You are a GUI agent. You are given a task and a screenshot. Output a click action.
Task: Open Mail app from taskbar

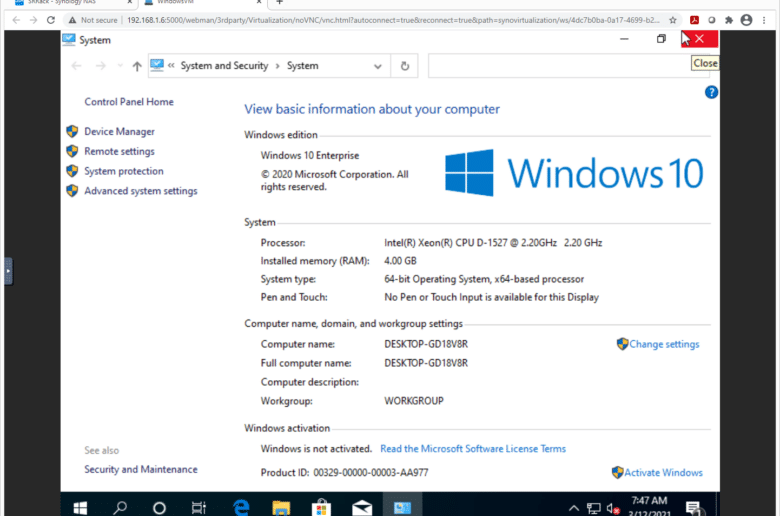pyautogui.click(x=362, y=508)
